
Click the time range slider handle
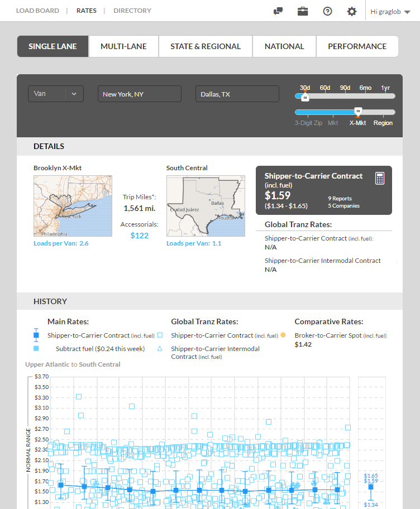pos(305,97)
